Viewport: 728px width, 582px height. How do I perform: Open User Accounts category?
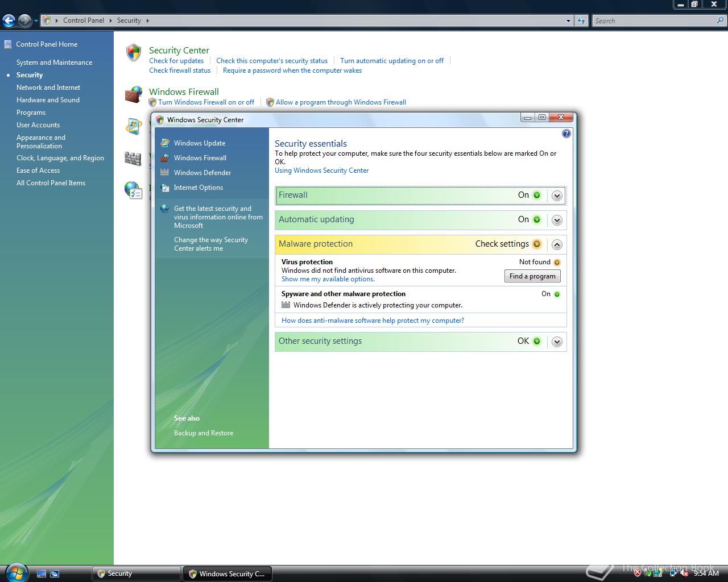(x=38, y=125)
